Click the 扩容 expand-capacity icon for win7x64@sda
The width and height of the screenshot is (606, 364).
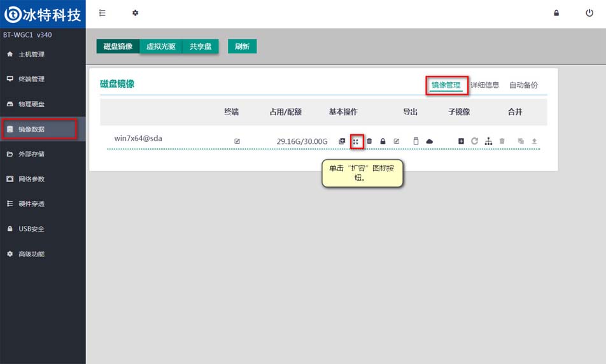pyautogui.click(x=356, y=141)
